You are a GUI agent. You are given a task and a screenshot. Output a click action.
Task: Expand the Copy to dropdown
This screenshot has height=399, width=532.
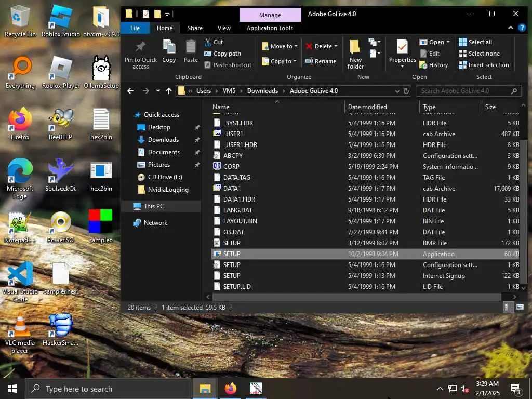coord(295,61)
